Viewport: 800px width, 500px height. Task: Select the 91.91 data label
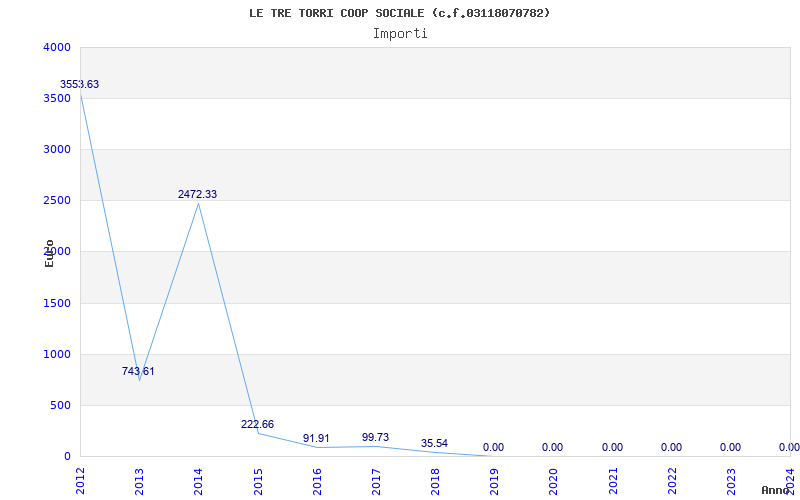click(316, 438)
